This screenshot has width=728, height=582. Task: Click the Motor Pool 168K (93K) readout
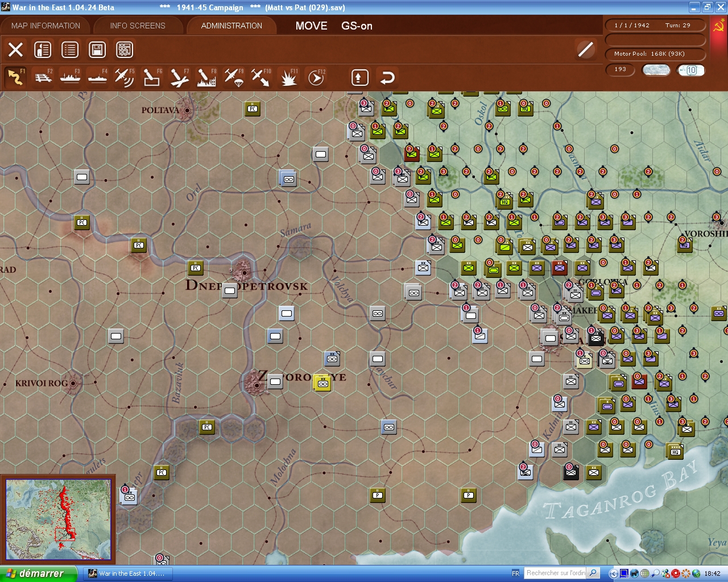pos(655,53)
